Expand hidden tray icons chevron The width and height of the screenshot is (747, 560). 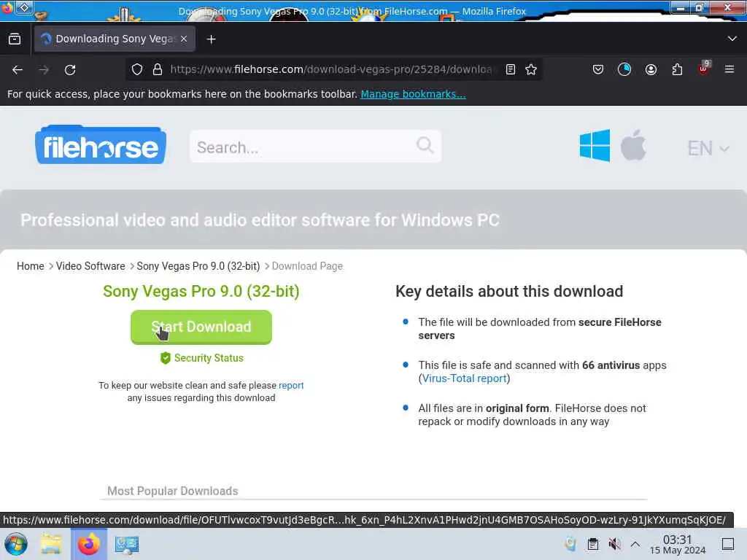pyautogui.click(x=635, y=544)
